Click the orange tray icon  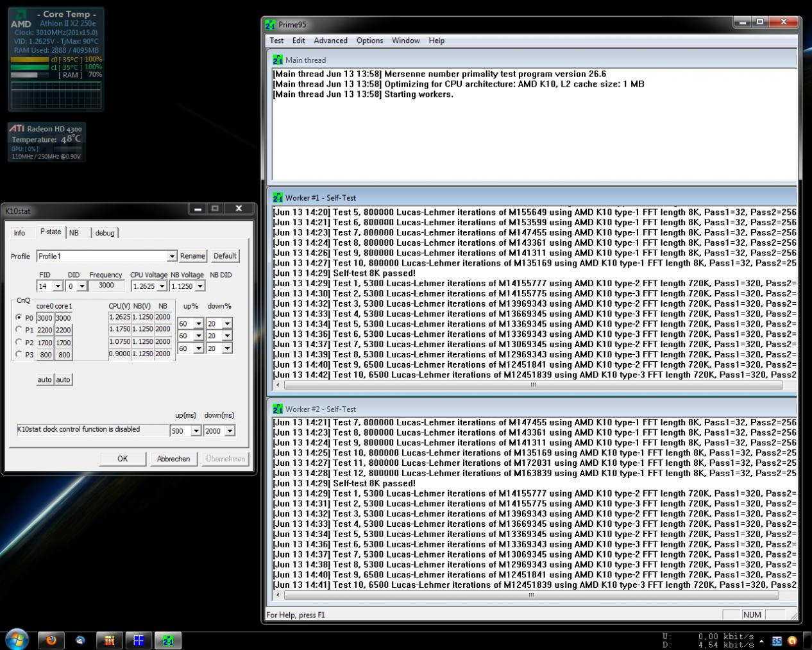[792, 640]
